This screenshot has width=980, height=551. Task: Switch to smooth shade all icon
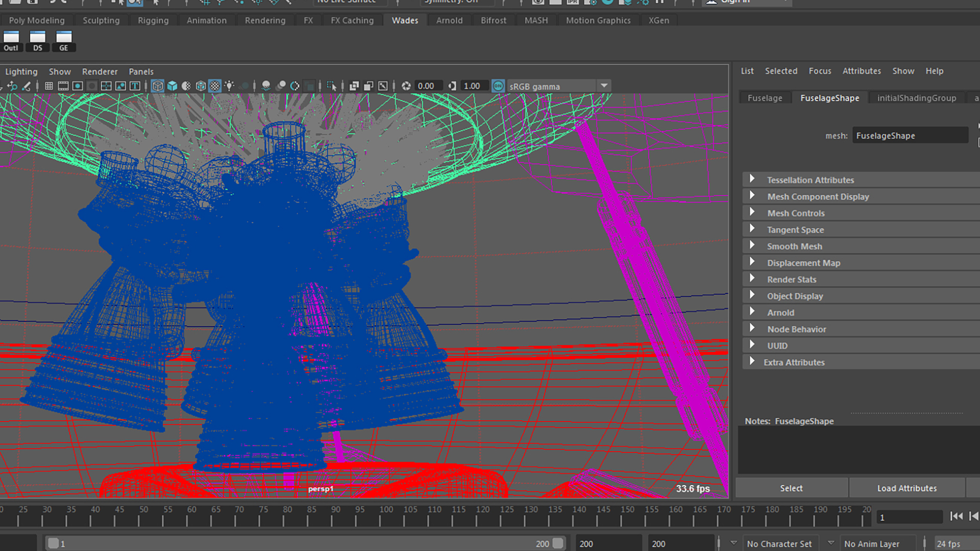pyautogui.click(x=172, y=86)
